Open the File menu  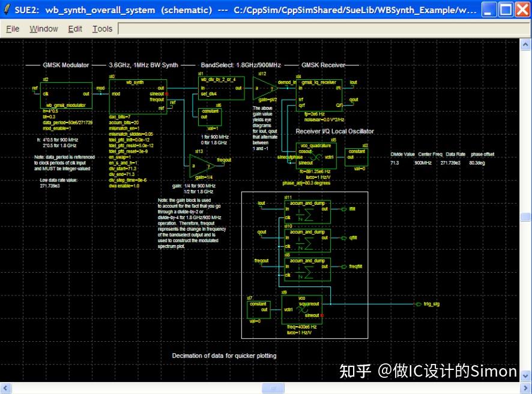coord(12,28)
